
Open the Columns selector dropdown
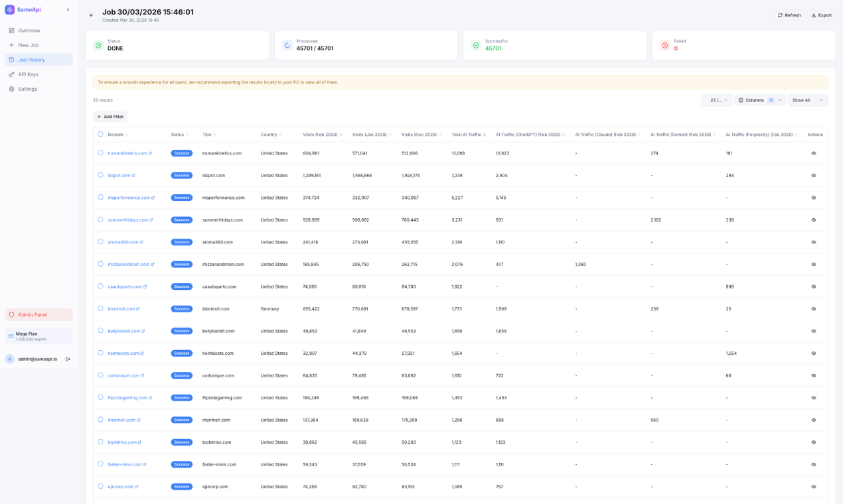tap(760, 100)
